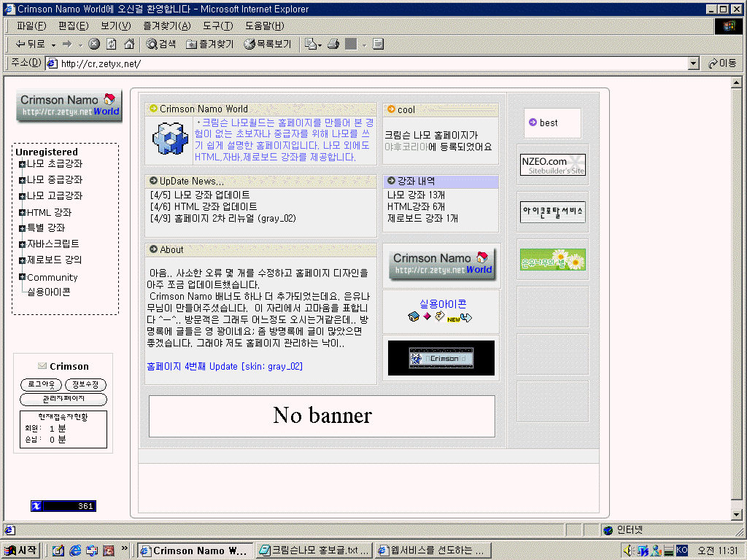Switch to 크림슨나모 홍보글.txt taskbar window

[x=314, y=551]
